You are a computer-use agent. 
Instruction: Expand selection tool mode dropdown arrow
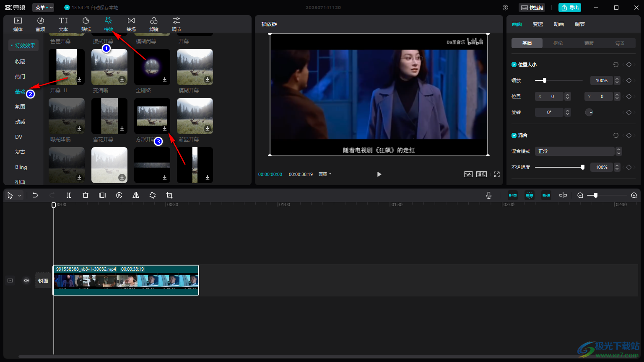tap(20, 196)
